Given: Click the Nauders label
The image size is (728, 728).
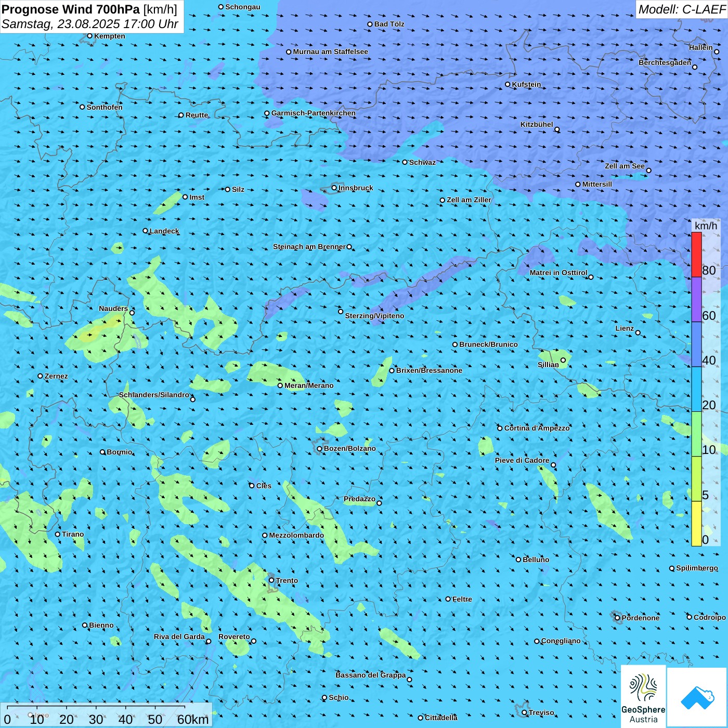Looking at the screenshot, I should click(x=113, y=308).
